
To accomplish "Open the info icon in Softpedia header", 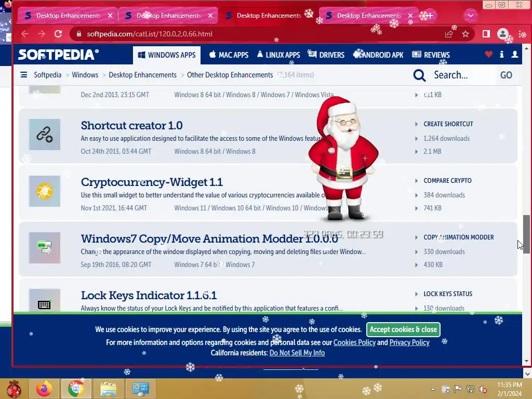I will tap(501, 54).
